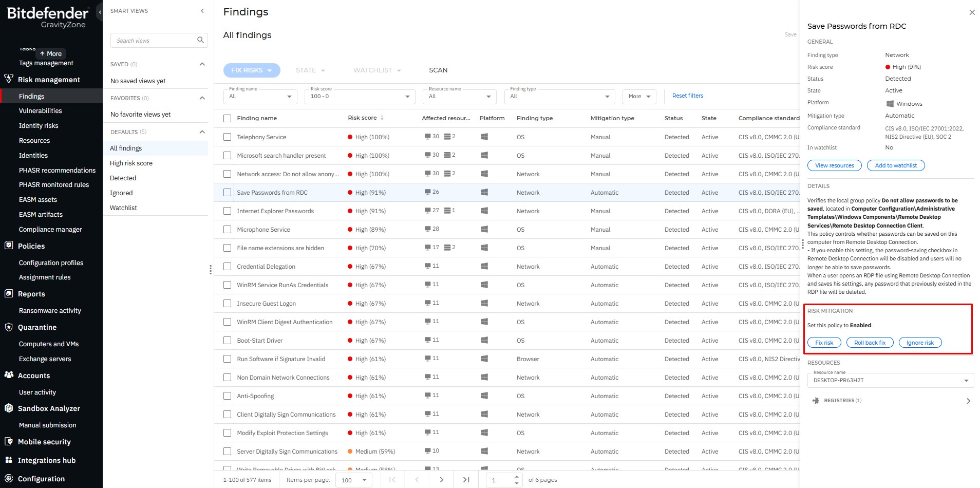Jump to last page icon
Screen dimensions: 980x488
point(466,480)
